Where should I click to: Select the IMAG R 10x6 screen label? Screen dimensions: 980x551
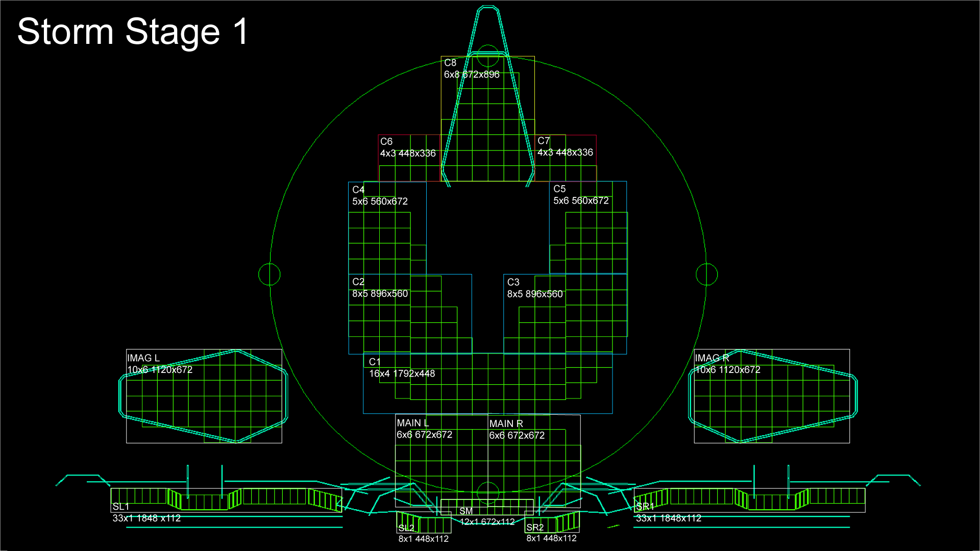click(x=727, y=364)
